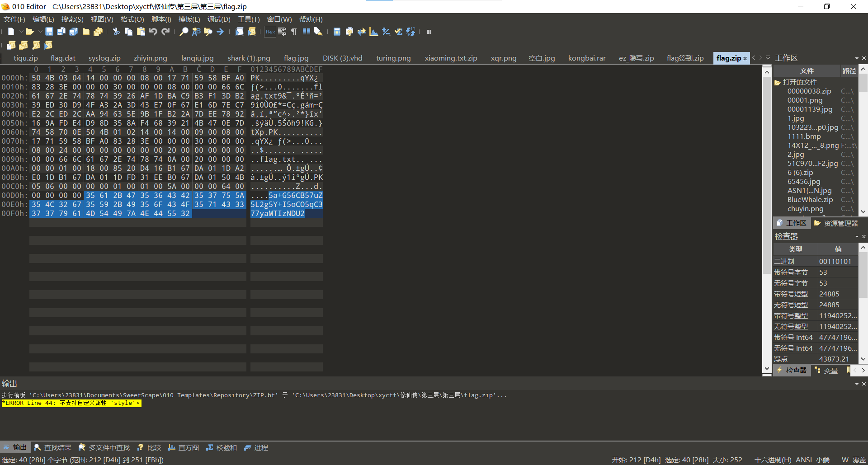Switch to the 直方图 bottom tab
Image resolution: width=868 pixels, height=465 pixels.
pyautogui.click(x=184, y=447)
